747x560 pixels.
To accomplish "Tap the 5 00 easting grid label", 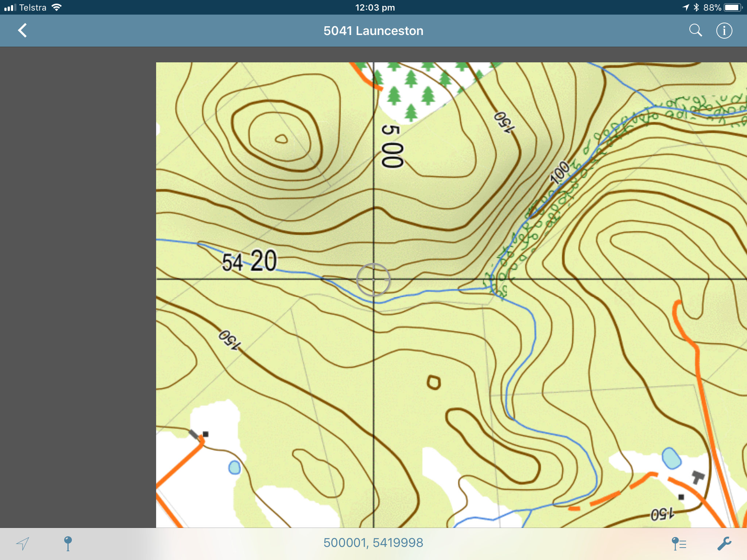I will pos(392,146).
